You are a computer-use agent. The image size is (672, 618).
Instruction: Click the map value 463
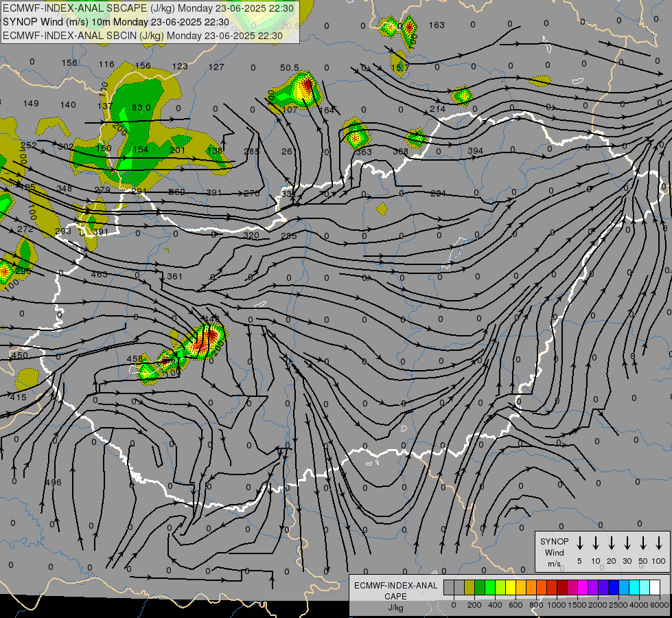point(100,274)
